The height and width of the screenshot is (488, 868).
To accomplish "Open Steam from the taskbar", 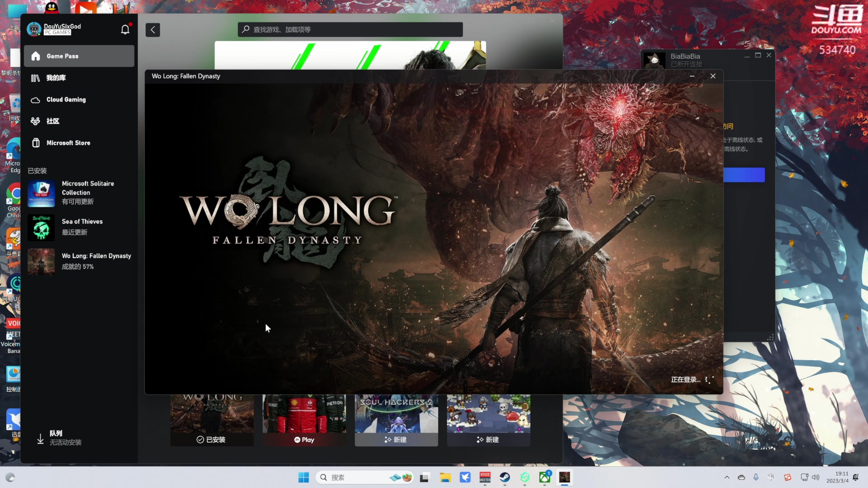I will pos(505,477).
